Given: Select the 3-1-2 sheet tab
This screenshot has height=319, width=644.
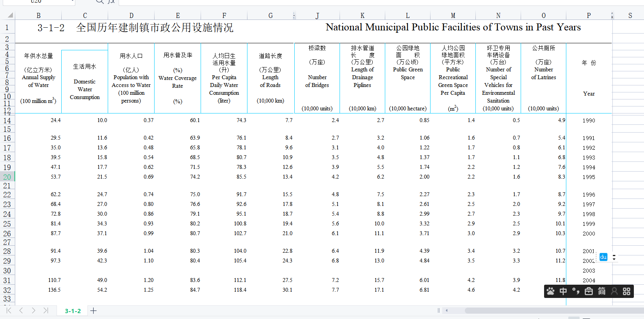Looking at the screenshot, I should pos(73,311).
